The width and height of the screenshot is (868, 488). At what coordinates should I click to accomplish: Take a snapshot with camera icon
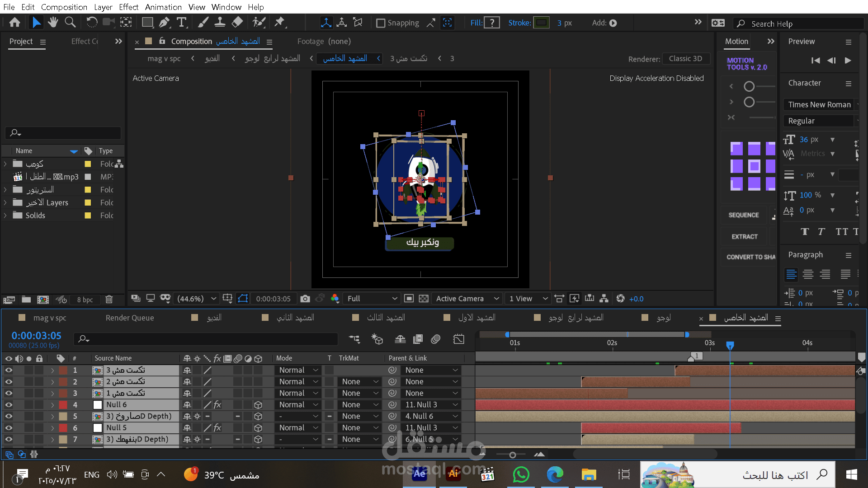click(305, 299)
